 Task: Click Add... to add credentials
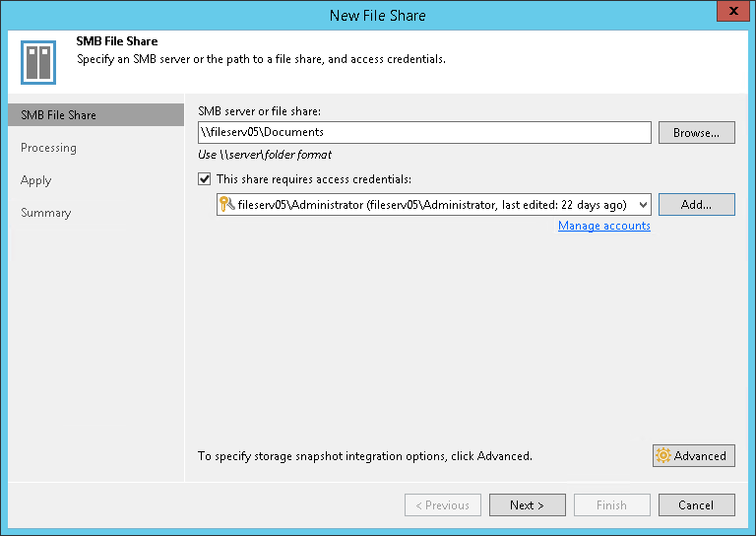pos(697,205)
